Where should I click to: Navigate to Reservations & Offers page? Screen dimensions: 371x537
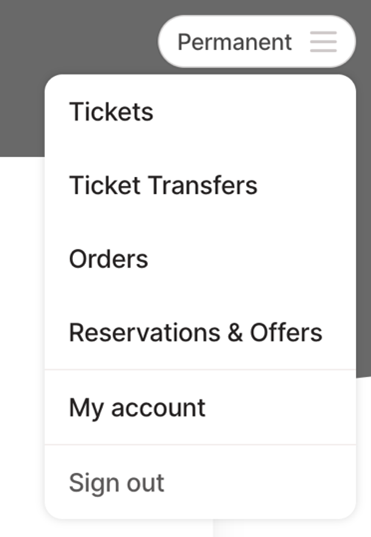[200, 333]
